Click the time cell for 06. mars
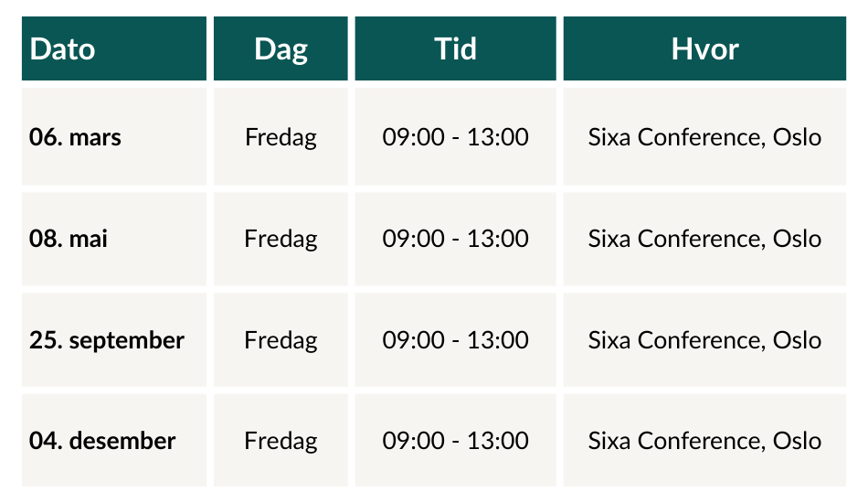Image resolution: width=868 pixels, height=503 pixels. pyautogui.click(x=456, y=136)
